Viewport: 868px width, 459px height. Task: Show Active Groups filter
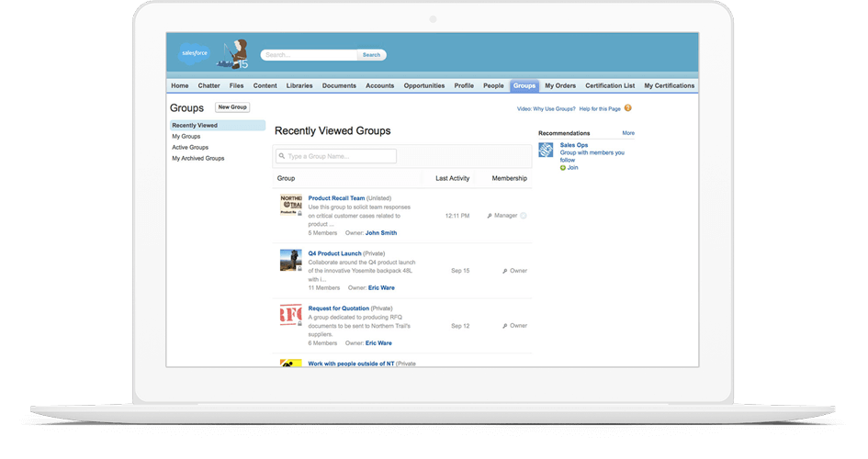pos(190,147)
